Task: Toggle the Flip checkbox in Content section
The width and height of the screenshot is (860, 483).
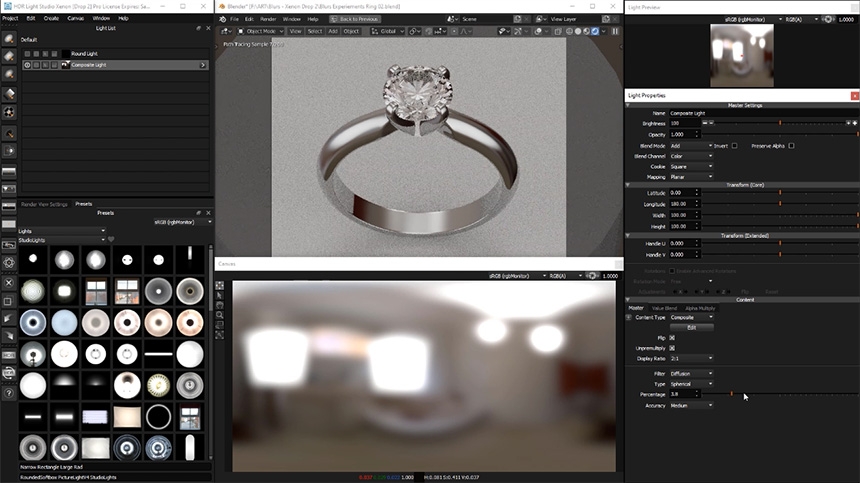Action: point(672,338)
